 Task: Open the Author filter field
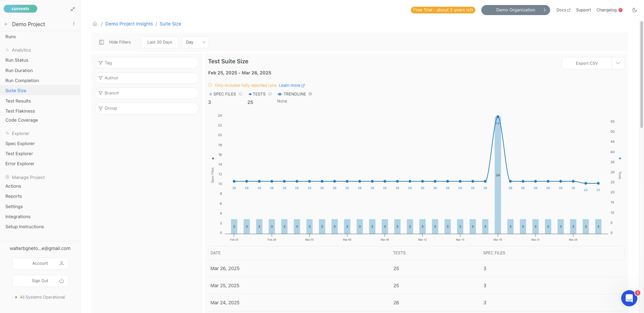click(147, 78)
